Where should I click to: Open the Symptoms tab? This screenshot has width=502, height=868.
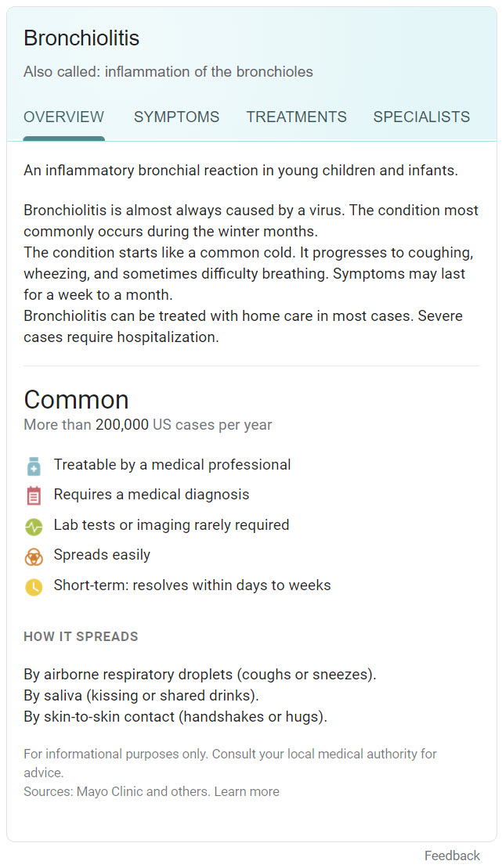pos(176,117)
